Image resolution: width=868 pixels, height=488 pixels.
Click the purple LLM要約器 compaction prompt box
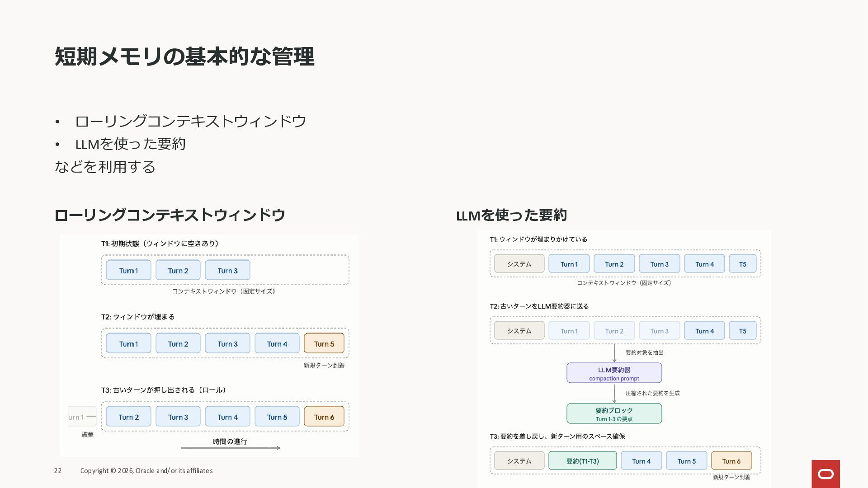coord(614,373)
